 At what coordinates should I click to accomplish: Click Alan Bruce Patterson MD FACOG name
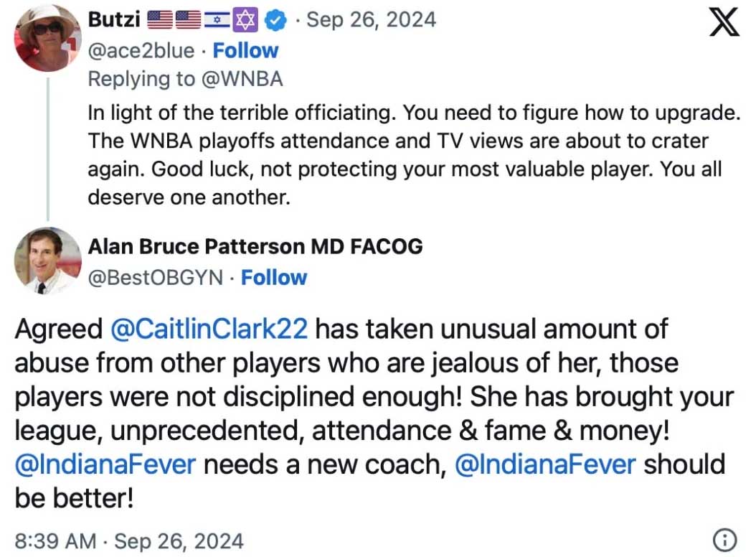(x=255, y=247)
